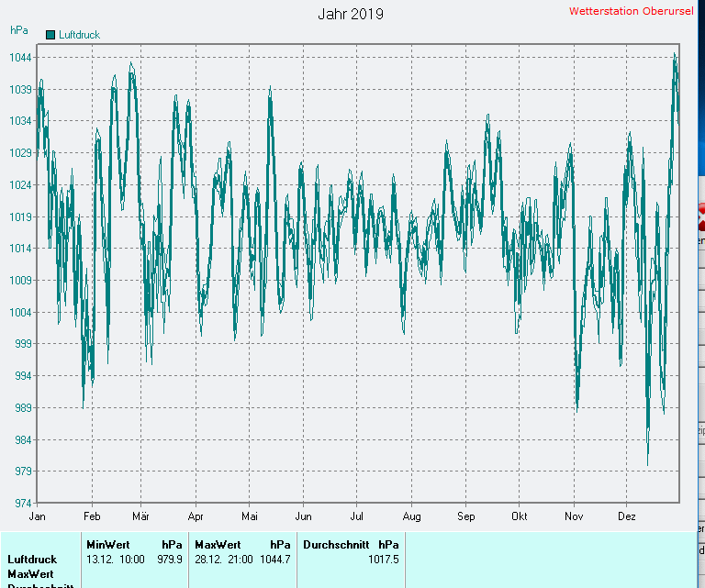
Task: Click the chart title Jahr 2019
Action: tap(351, 14)
